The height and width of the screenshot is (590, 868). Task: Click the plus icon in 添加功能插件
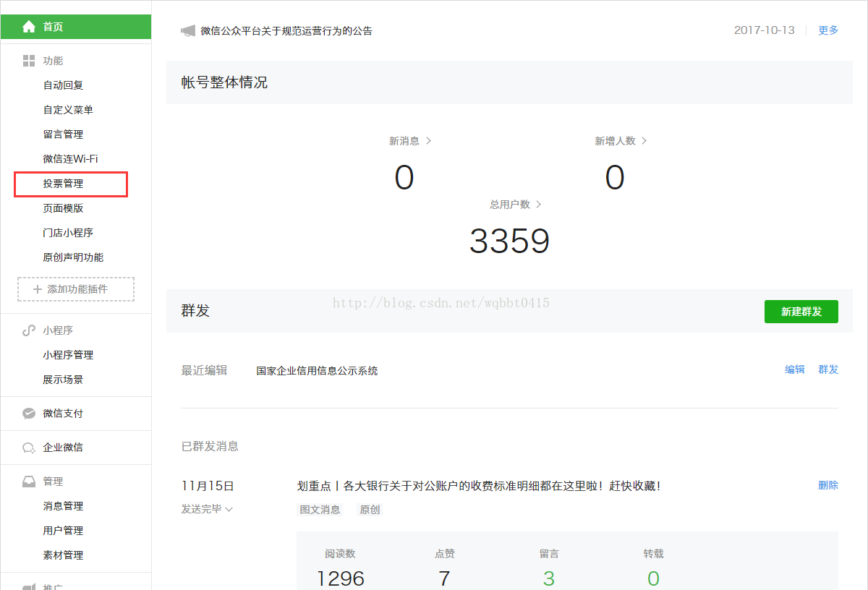38,289
